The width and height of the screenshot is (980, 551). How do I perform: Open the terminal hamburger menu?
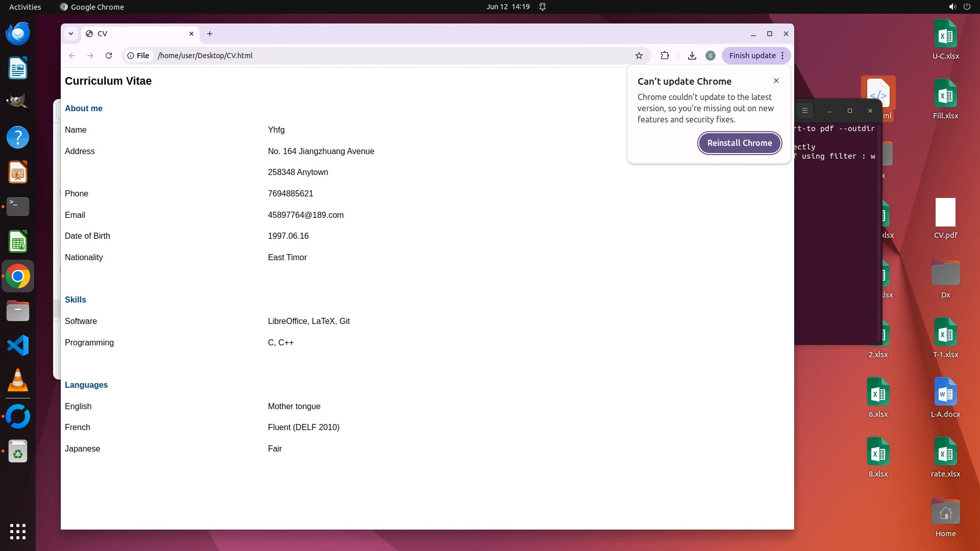[x=805, y=111]
